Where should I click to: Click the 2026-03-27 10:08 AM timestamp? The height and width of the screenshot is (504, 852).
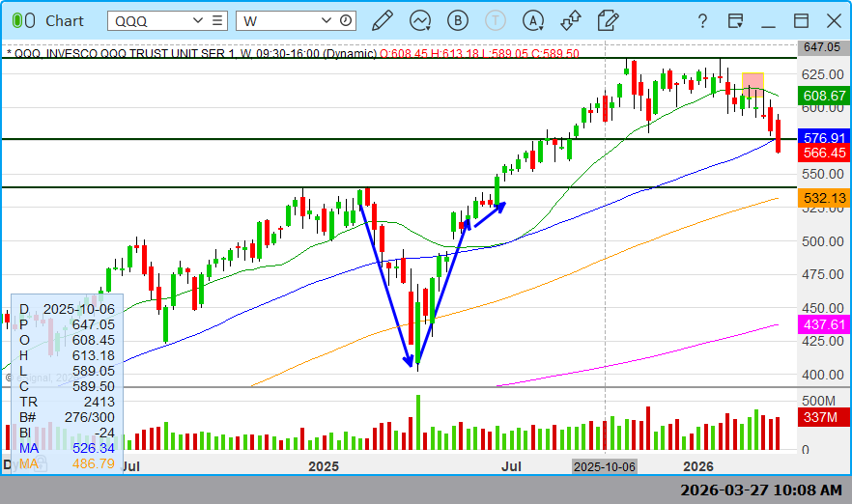click(x=761, y=490)
